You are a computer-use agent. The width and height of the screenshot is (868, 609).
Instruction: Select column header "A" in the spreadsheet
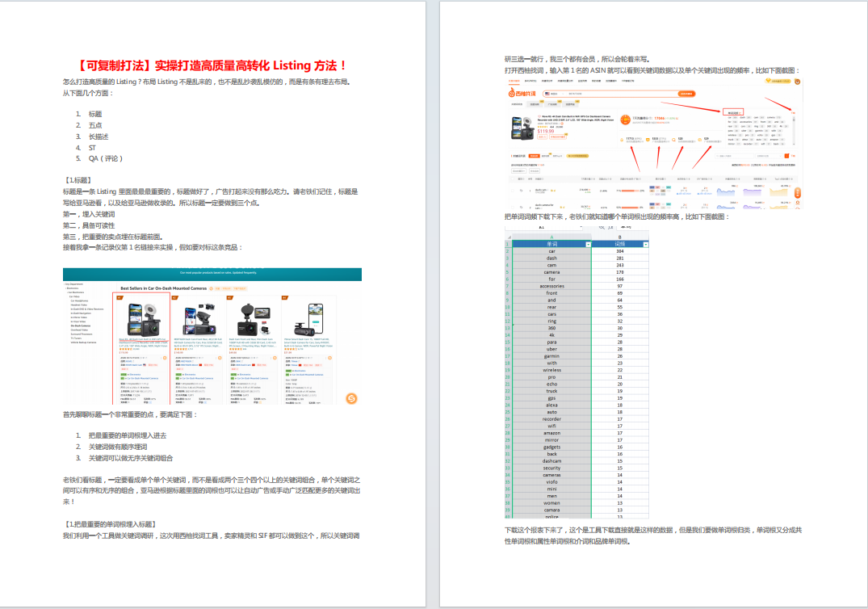pos(552,237)
